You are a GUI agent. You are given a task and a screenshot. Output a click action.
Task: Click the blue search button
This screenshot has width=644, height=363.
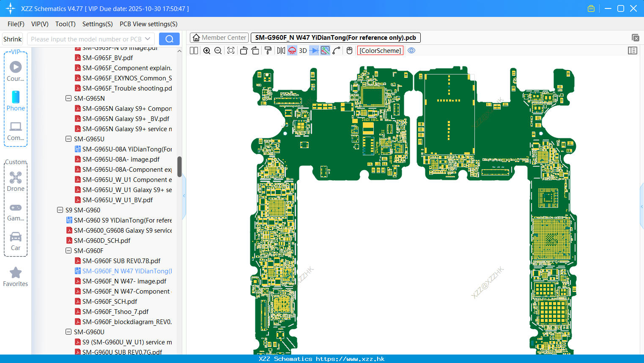(x=169, y=39)
